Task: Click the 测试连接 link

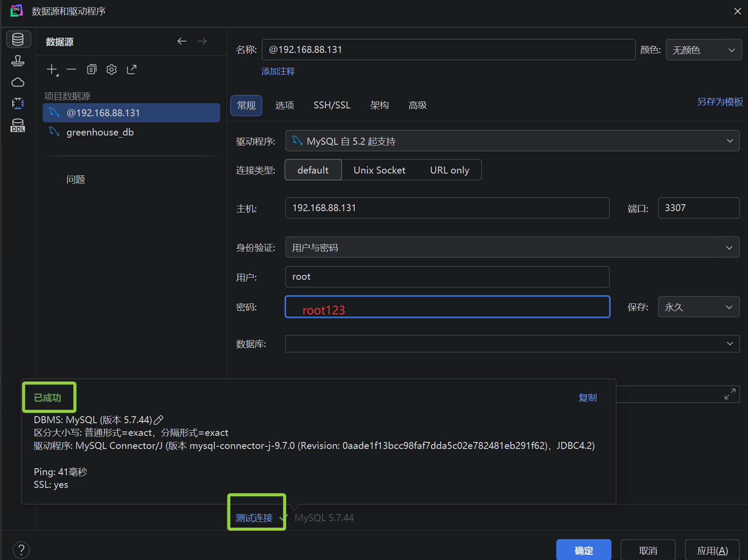Action: [x=254, y=518]
